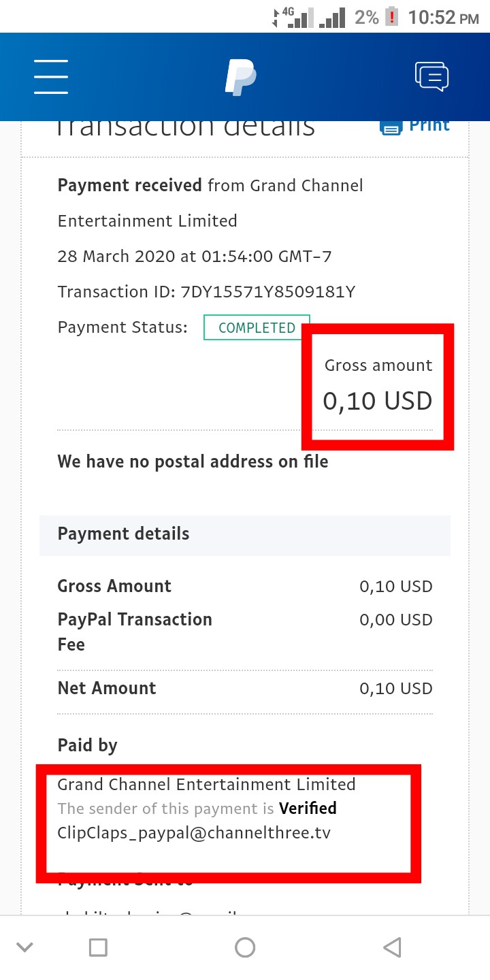
Task: Select the Transaction ID 7DY15571Y8509181Y
Action: [267, 292]
